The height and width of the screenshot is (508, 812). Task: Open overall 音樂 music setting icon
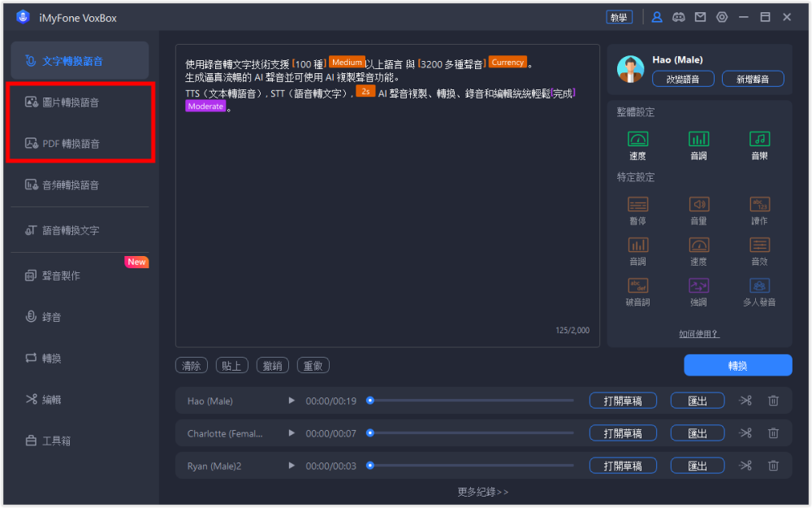coord(760,139)
